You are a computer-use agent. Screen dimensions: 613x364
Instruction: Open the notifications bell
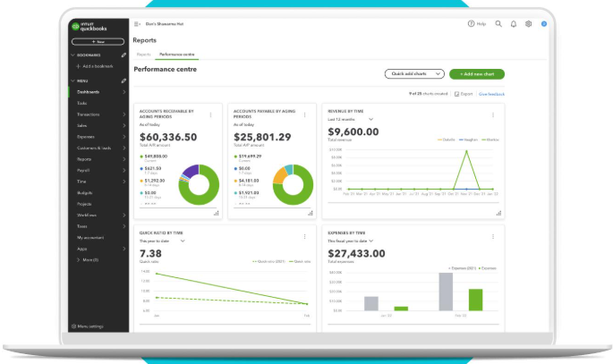pyautogui.click(x=514, y=24)
